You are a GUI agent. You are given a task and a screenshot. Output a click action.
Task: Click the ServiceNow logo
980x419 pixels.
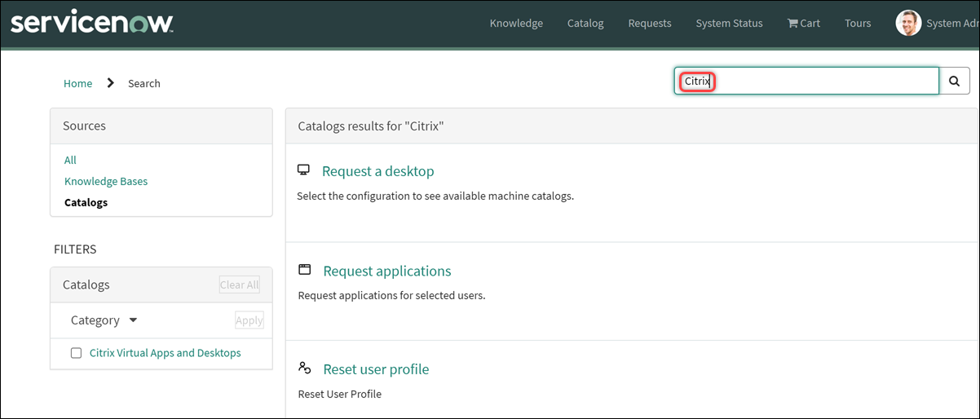click(x=91, y=23)
